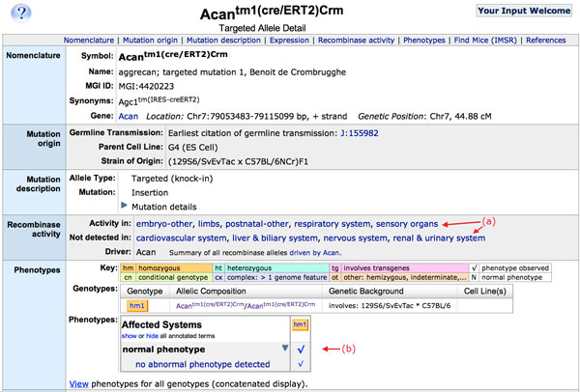
Task: Expand the Mutation details triangle
Action: 123,207
